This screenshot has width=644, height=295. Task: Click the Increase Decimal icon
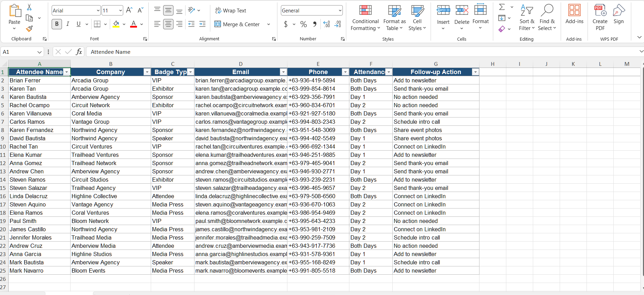click(327, 24)
